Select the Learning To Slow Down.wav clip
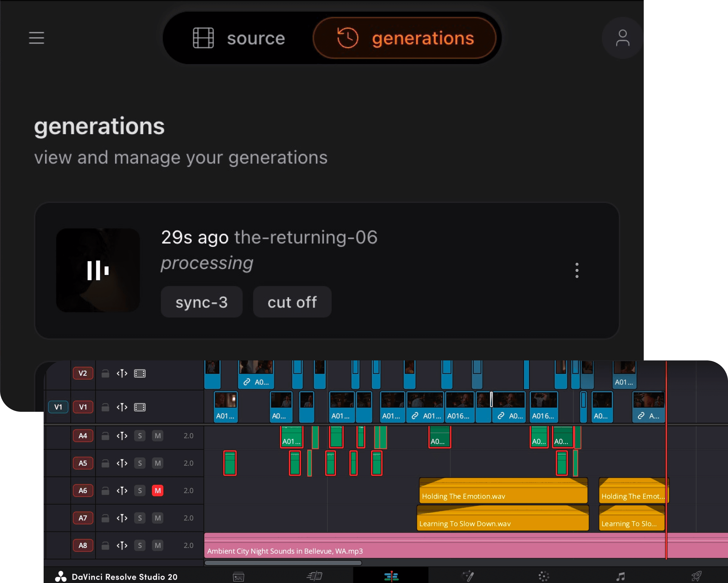728x583 pixels. pos(503,518)
